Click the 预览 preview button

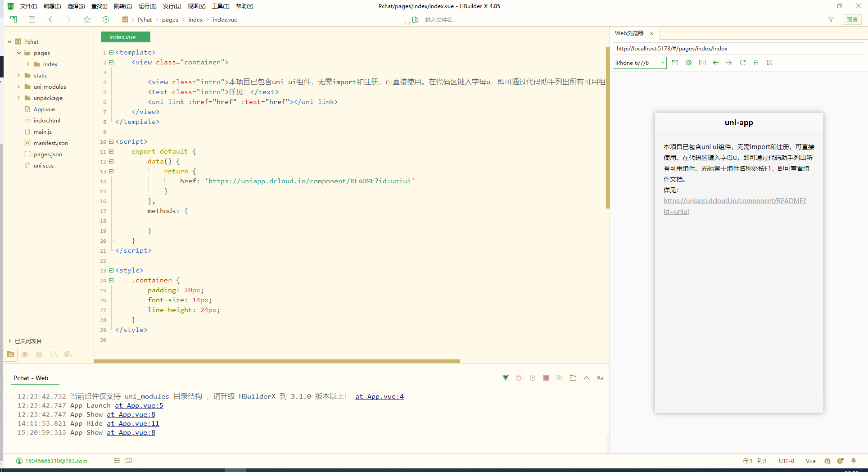pos(852,19)
